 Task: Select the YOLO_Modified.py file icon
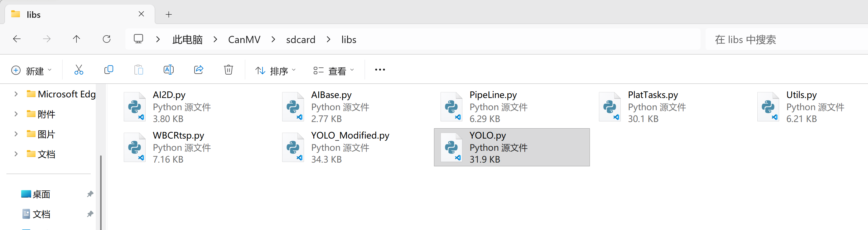click(x=293, y=147)
